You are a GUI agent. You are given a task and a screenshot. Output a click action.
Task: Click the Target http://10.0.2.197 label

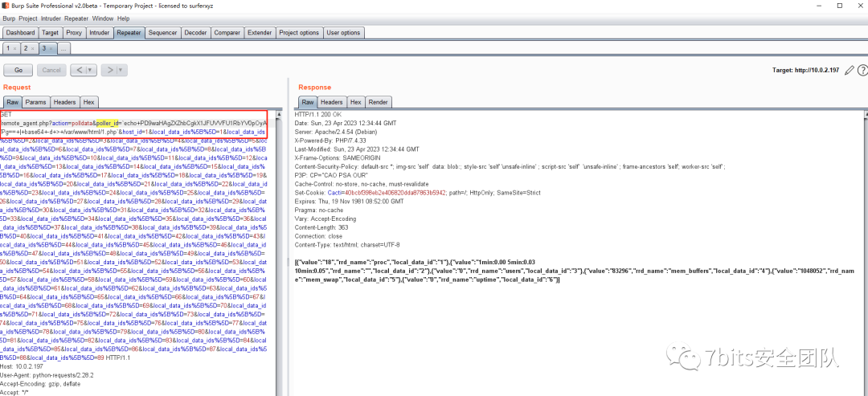(x=805, y=71)
